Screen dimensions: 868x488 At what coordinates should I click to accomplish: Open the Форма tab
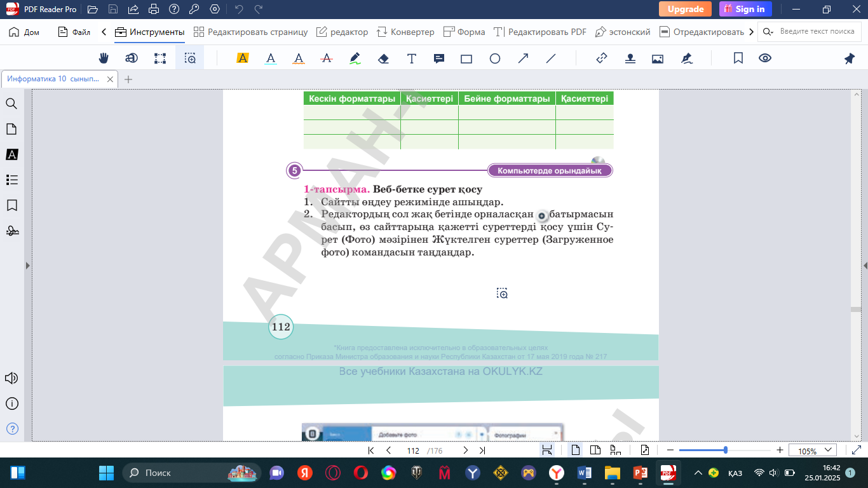pyautogui.click(x=464, y=32)
